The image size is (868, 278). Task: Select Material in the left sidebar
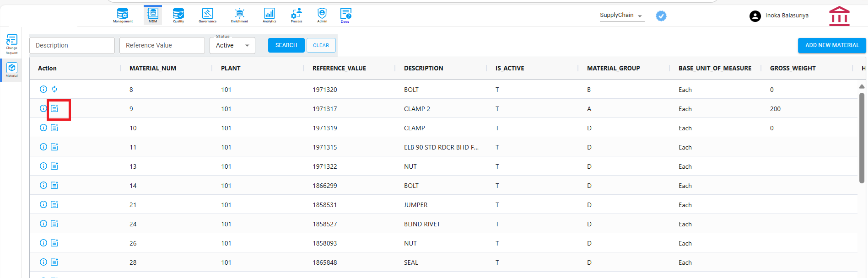coord(11,70)
